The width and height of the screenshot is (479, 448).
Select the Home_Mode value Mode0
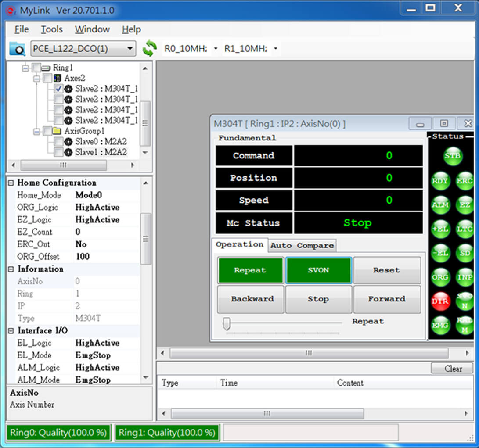pos(89,195)
